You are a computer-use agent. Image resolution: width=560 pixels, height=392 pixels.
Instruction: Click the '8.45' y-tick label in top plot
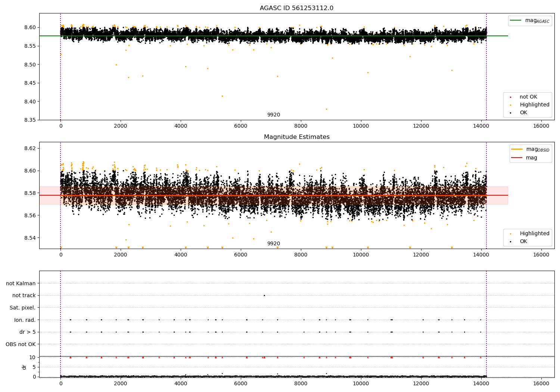click(x=30, y=83)
